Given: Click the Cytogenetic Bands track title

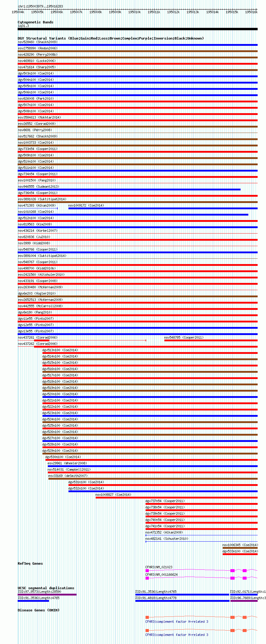Looking at the screenshot, I should pyautogui.click(x=35, y=22).
